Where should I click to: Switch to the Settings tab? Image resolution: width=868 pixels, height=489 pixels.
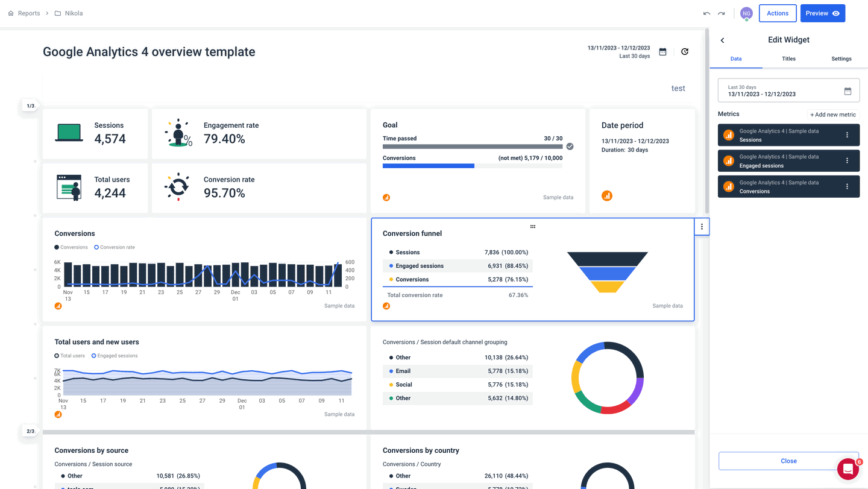pos(841,58)
